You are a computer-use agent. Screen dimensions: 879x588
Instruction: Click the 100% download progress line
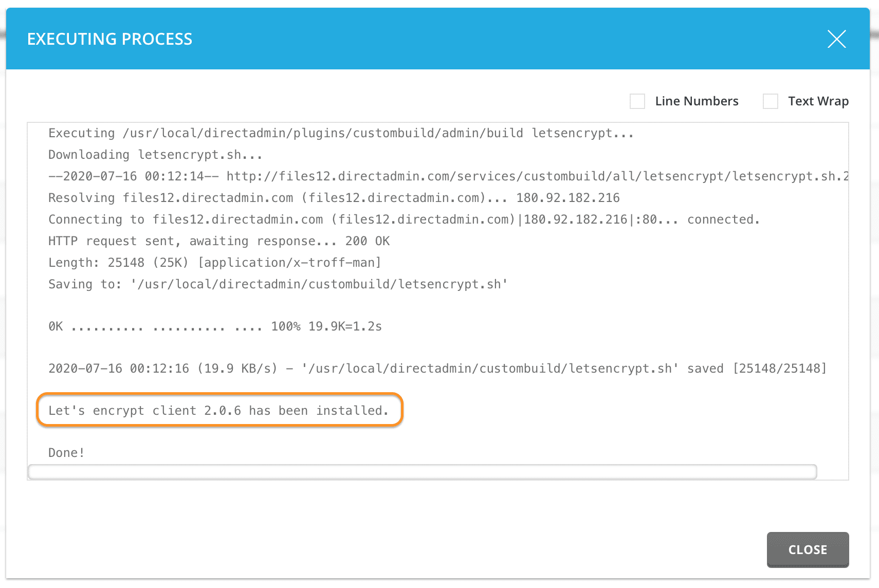[215, 326]
